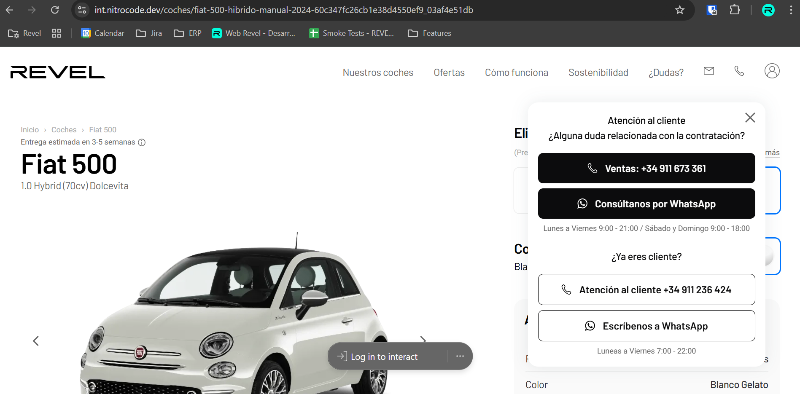The width and height of the screenshot is (800, 394).
Task: Click Coches breadcrumb link
Action: pyautogui.click(x=64, y=130)
